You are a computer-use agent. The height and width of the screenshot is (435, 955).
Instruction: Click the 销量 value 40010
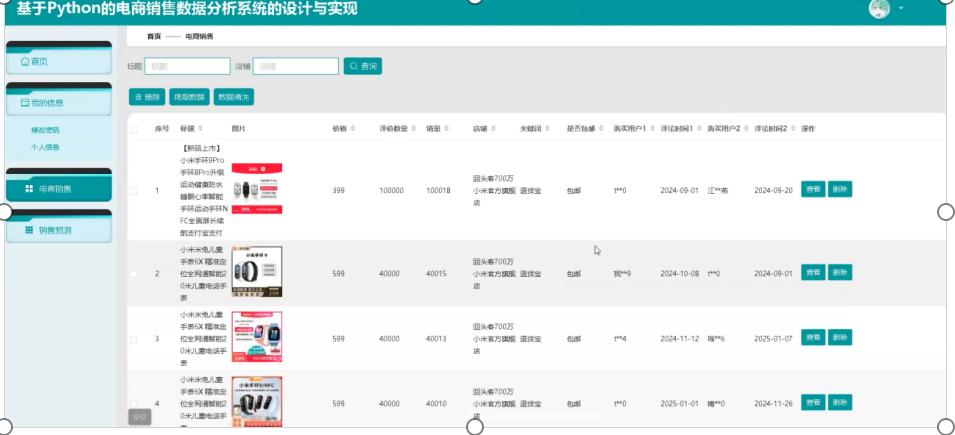436,403
